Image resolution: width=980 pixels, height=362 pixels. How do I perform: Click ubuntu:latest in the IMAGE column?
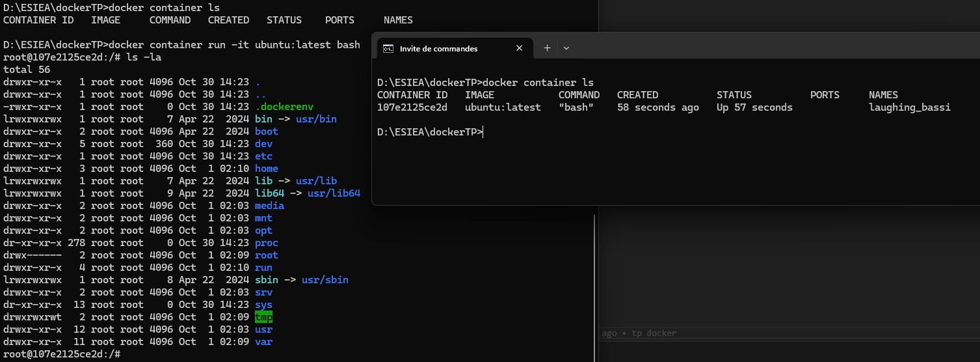[x=503, y=107]
